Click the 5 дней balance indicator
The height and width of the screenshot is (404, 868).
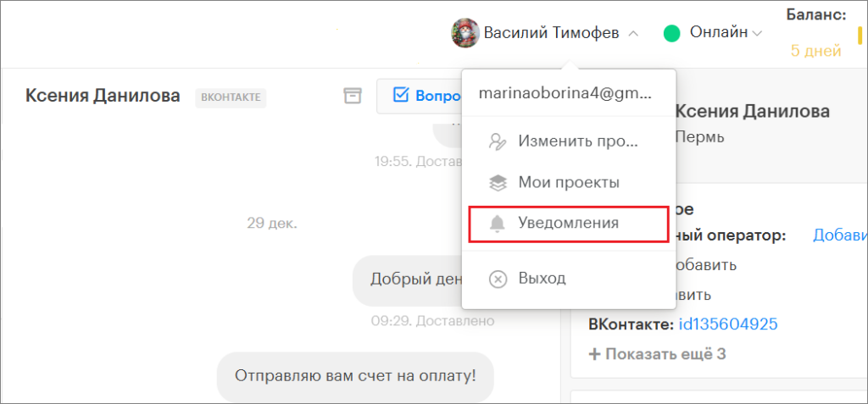click(x=815, y=51)
